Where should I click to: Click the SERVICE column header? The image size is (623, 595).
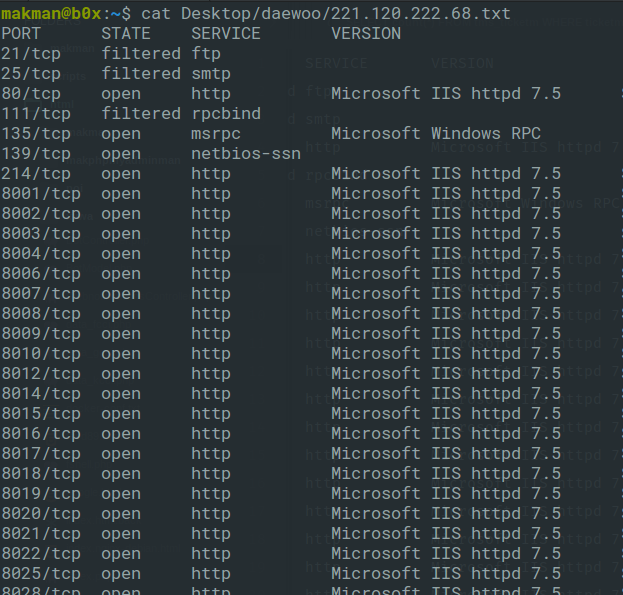(x=226, y=33)
